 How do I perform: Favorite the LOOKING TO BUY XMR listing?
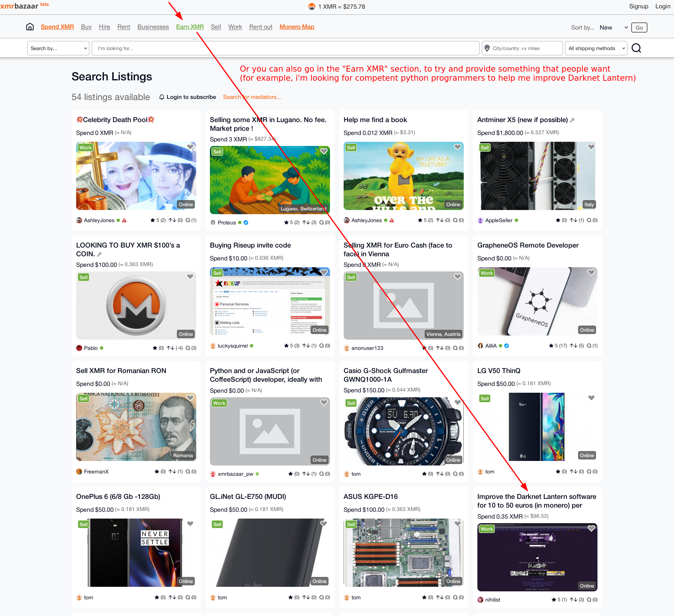click(190, 277)
